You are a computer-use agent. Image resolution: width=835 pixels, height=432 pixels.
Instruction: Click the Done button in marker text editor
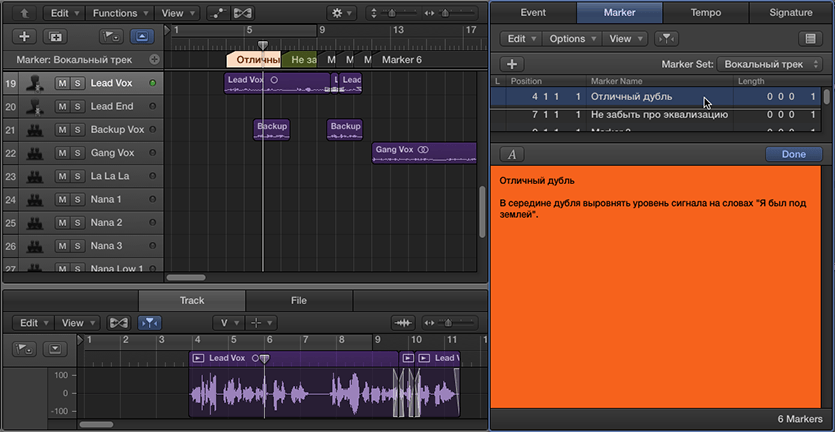tap(793, 154)
